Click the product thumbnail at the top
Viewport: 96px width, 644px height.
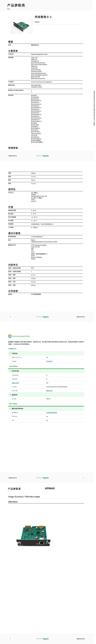[x=22, y=26]
